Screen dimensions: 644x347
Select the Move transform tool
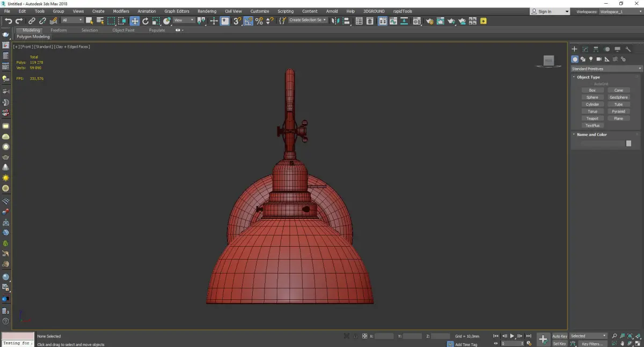(134, 21)
